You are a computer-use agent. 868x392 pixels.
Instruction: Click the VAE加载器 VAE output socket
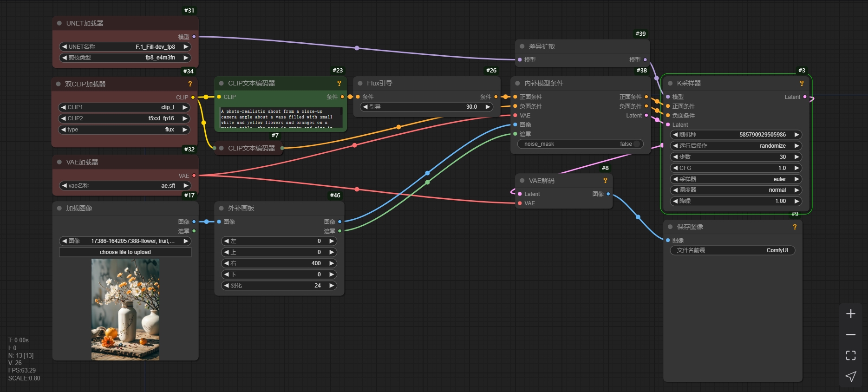pyautogui.click(x=194, y=176)
